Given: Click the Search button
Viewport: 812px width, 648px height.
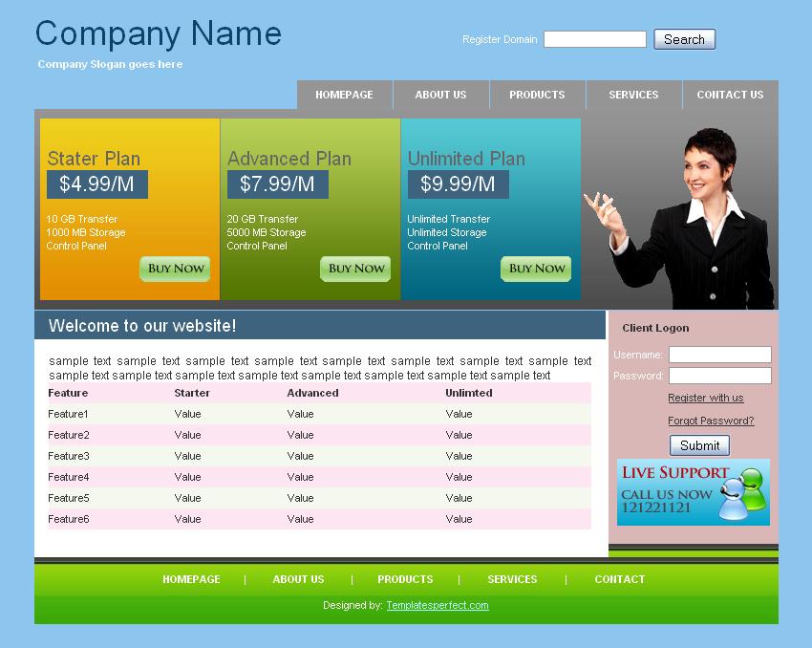Looking at the screenshot, I should (684, 39).
